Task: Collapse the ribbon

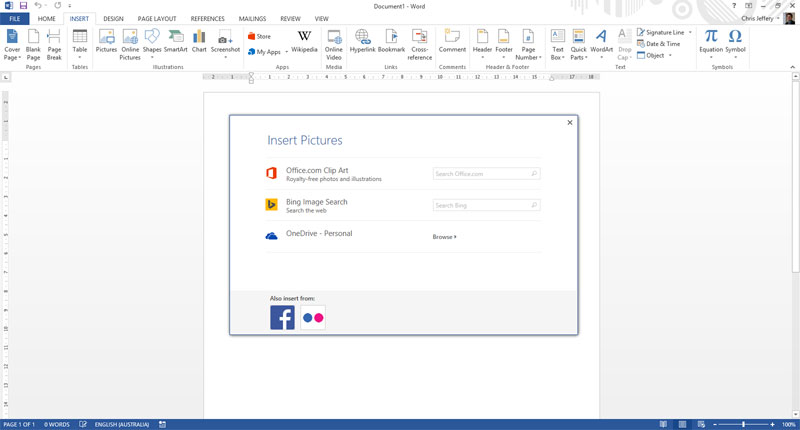Action: coord(792,67)
